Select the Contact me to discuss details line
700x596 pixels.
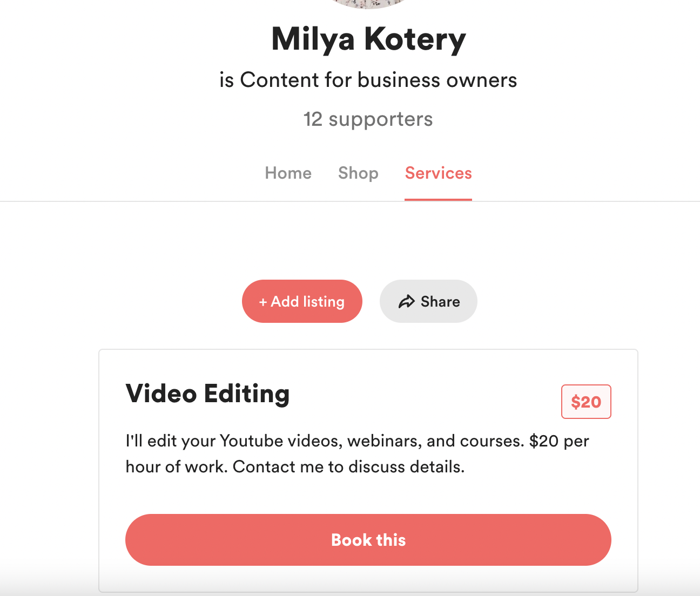pos(348,466)
